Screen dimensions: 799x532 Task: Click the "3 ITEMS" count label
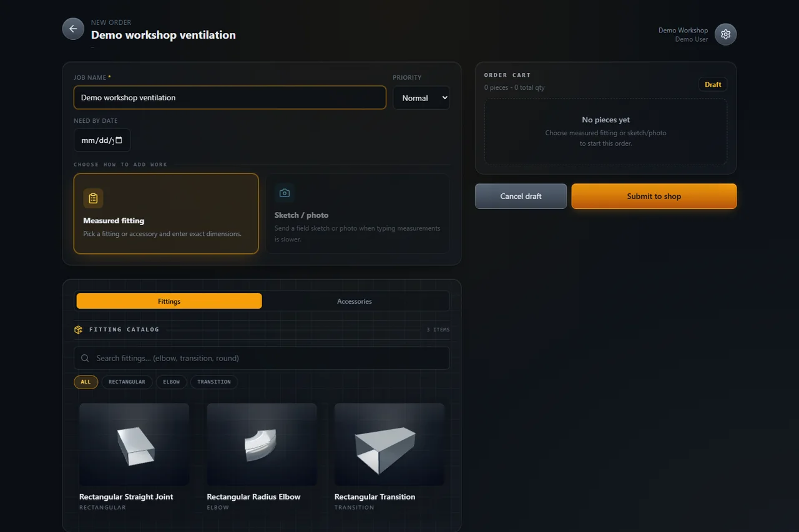438,330
